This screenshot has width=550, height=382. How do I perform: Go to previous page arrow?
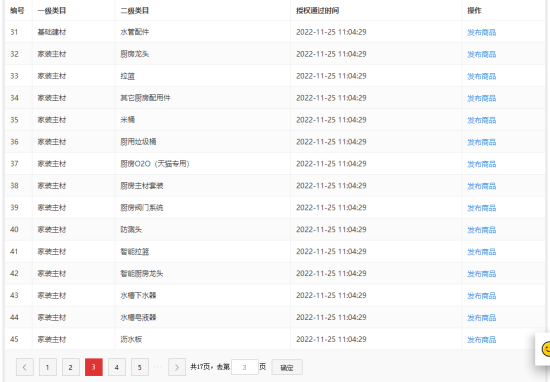25,367
